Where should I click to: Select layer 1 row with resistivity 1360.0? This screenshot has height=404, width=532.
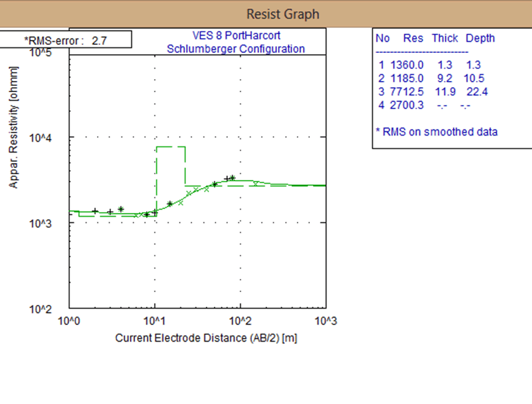pos(429,65)
